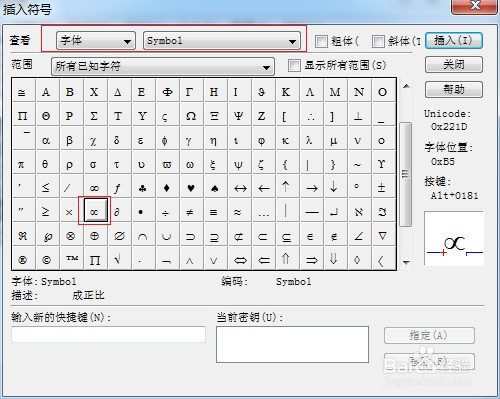Select the bullet dot symbol
This screenshot has width=500, height=399.
click(142, 212)
